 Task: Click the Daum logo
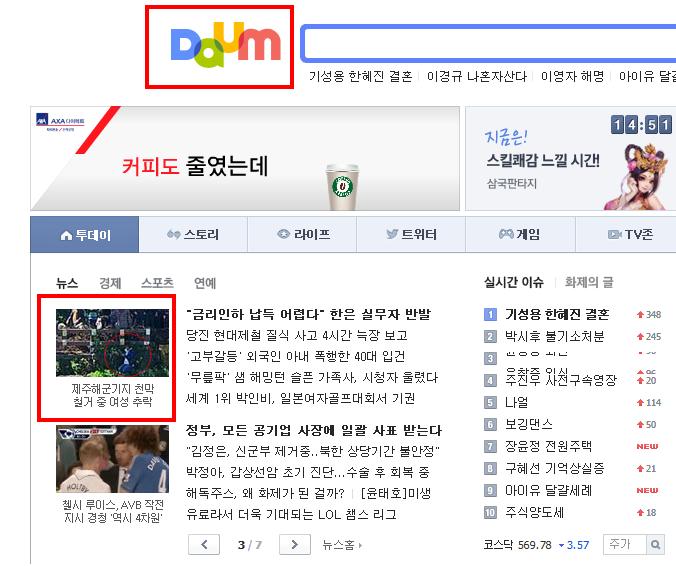[225, 47]
